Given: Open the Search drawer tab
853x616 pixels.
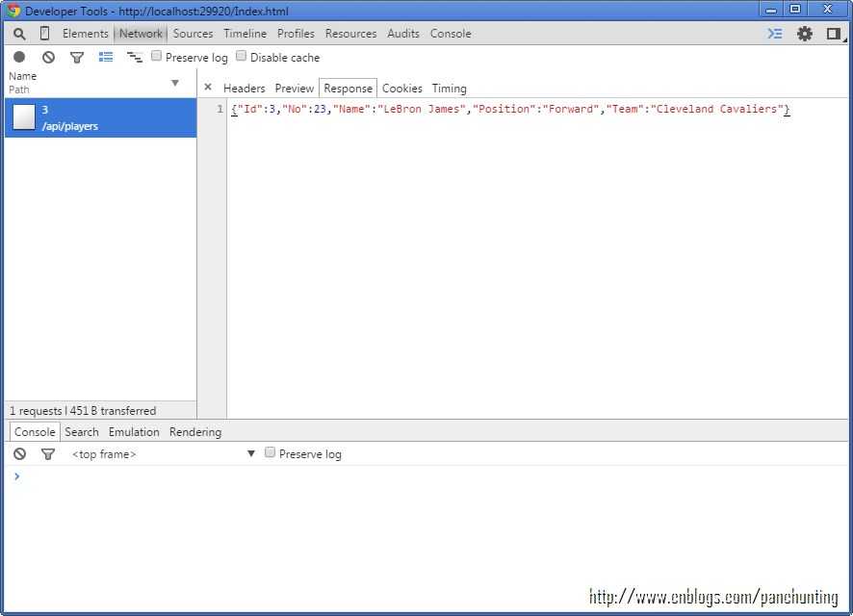Looking at the screenshot, I should pyautogui.click(x=82, y=432).
